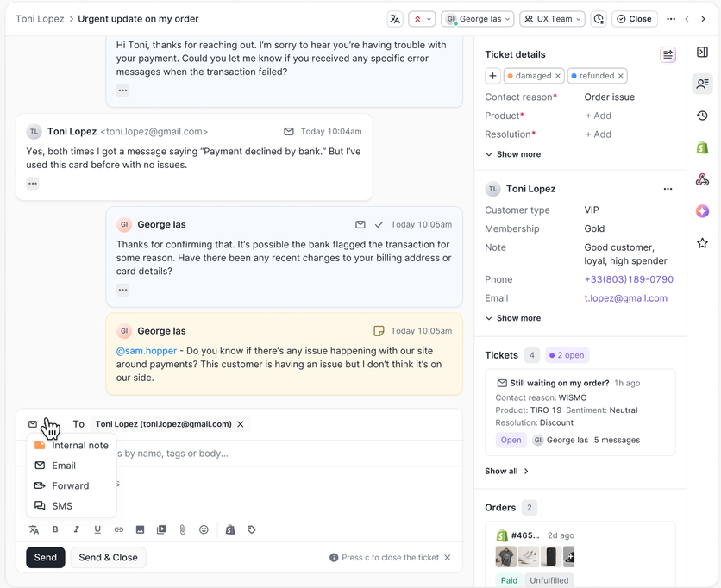Click the Close ticket button
The width and height of the screenshot is (721, 588).
coord(634,19)
